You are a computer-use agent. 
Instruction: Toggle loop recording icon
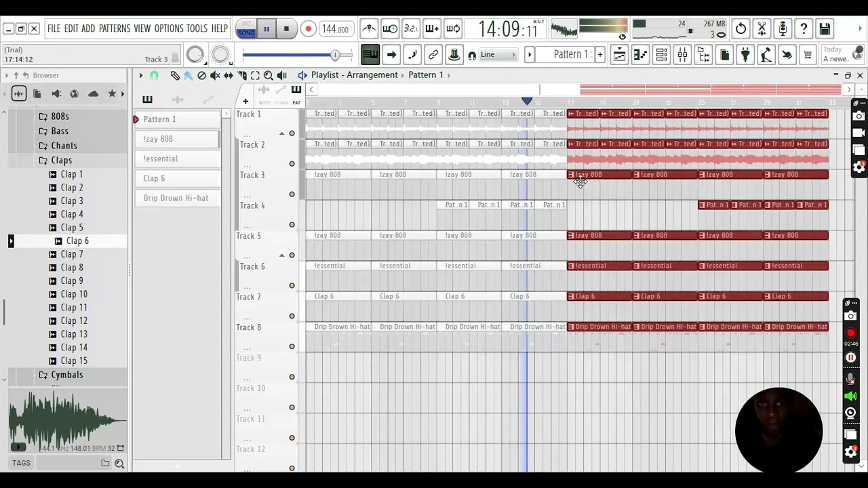(x=453, y=29)
